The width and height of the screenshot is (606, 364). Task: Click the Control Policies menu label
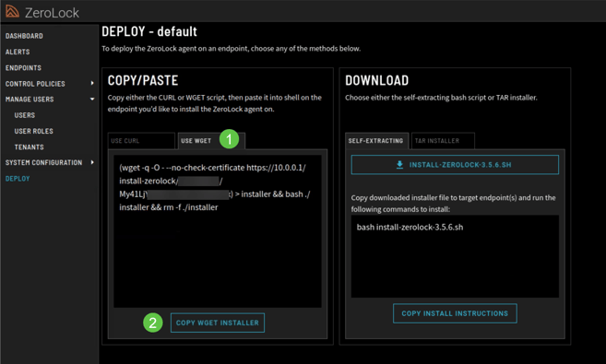coord(35,84)
